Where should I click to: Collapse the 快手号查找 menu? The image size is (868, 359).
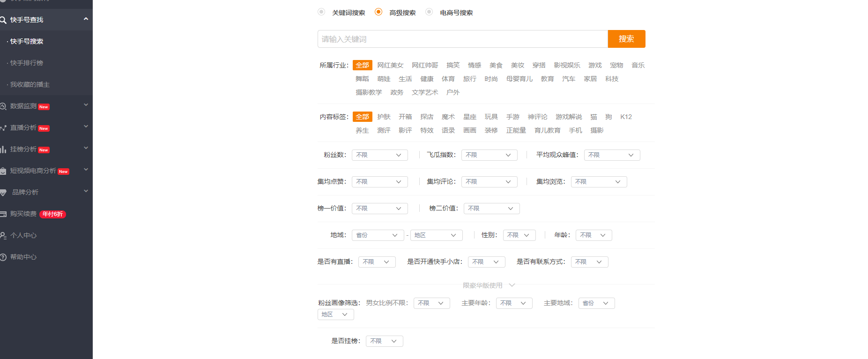coord(86,19)
